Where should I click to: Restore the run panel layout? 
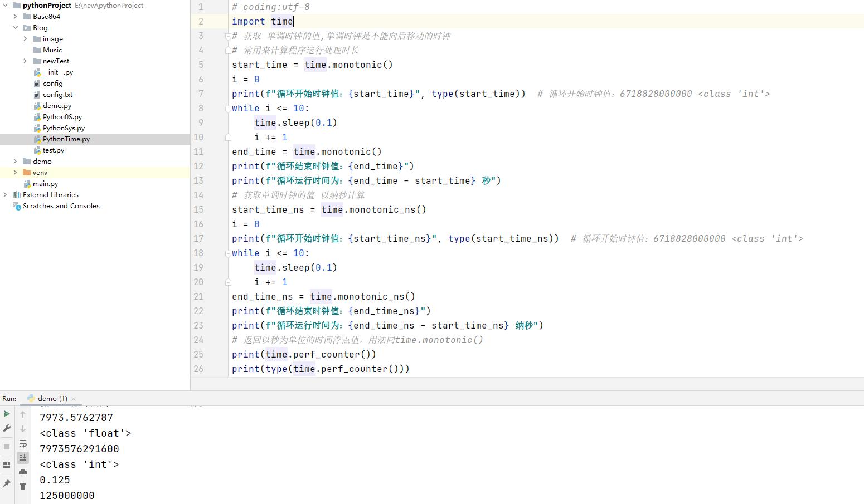(x=7, y=465)
